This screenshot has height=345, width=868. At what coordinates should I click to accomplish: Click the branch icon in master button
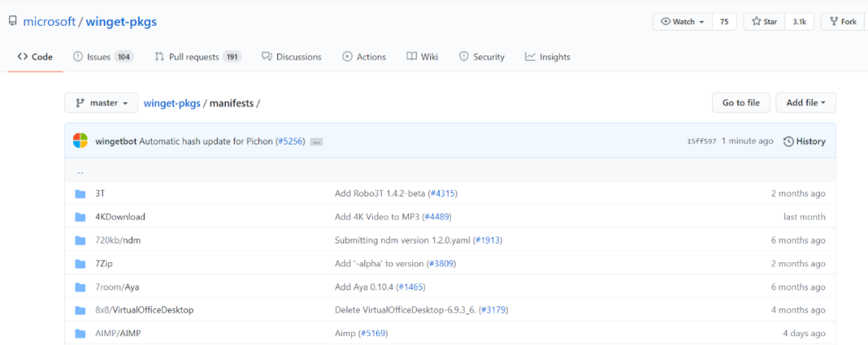click(80, 103)
